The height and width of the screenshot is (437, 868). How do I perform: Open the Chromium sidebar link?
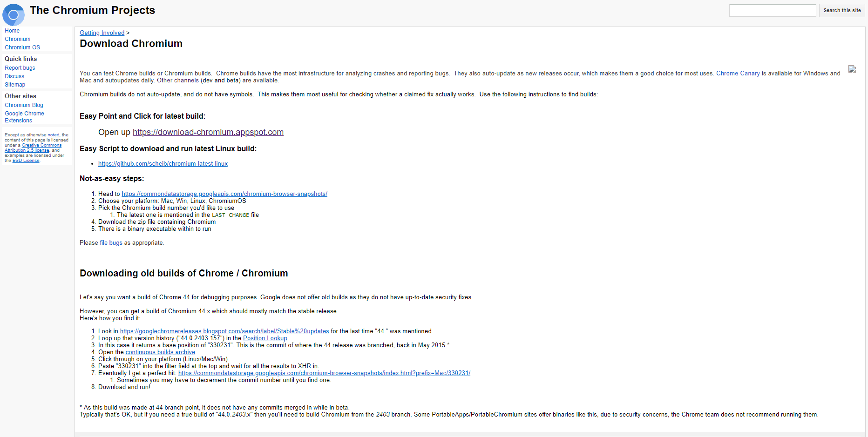pyautogui.click(x=18, y=39)
